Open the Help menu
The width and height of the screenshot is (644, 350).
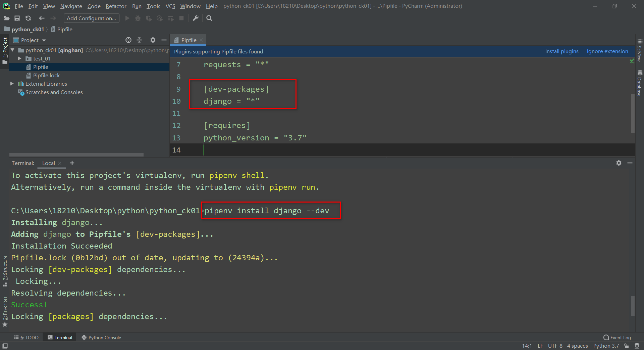coord(212,6)
